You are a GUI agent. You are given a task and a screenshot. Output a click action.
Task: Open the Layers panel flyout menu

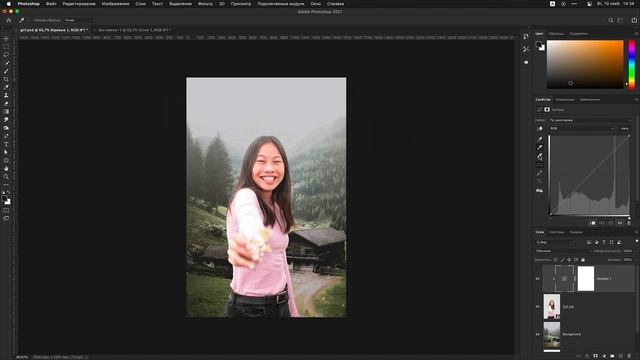(636, 232)
